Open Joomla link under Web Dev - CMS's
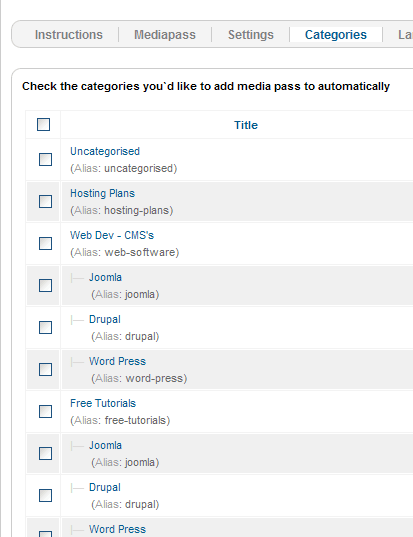The width and height of the screenshot is (413, 537). point(105,277)
